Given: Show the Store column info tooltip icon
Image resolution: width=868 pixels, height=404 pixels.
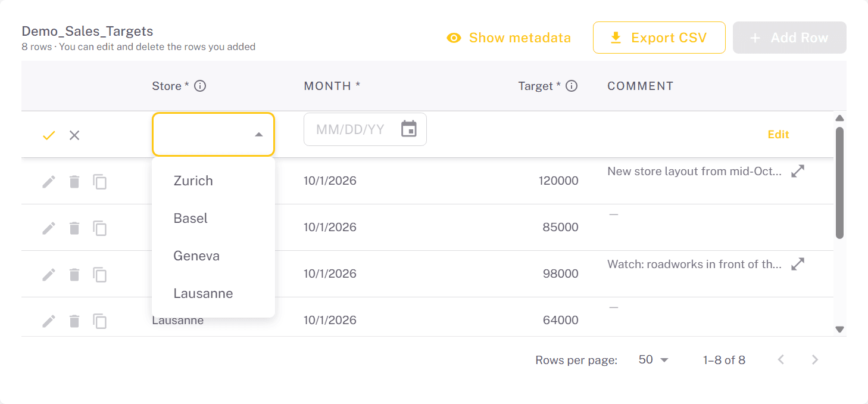Looking at the screenshot, I should point(201,86).
